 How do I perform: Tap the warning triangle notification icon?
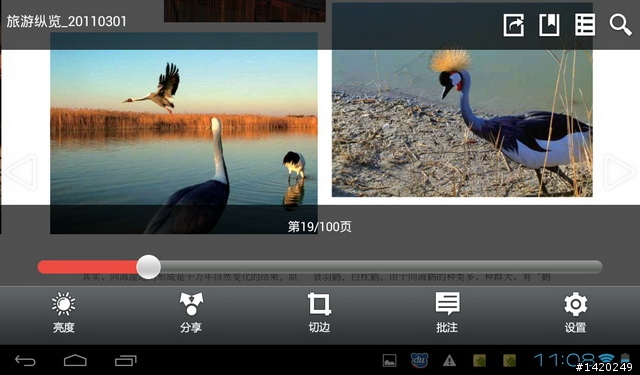click(x=449, y=360)
